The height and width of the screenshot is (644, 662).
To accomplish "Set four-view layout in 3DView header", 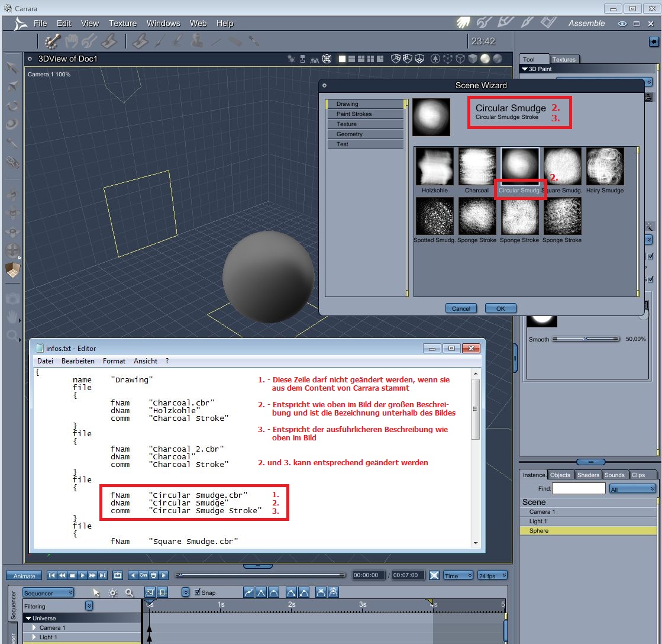I will pyautogui.click(x=371, y=59).
